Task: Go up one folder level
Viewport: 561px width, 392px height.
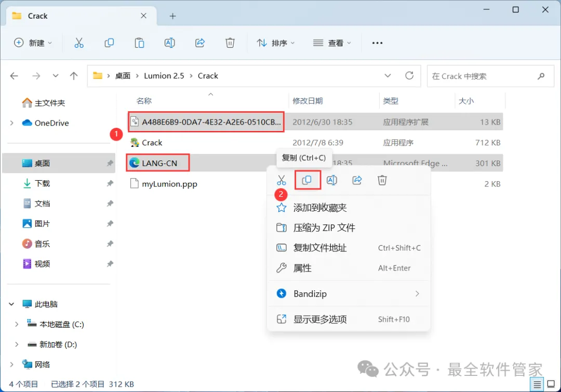Action: click(x=74, y=76)
